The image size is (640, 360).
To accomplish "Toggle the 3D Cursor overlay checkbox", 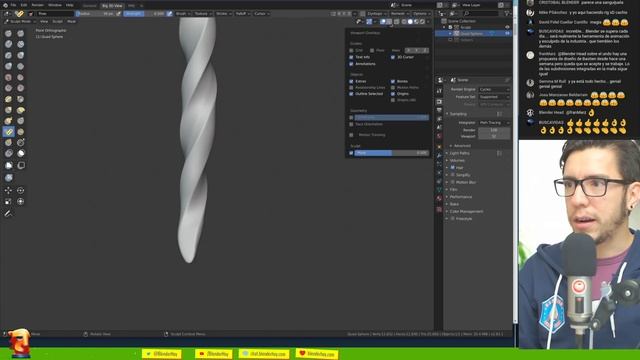I will point(393,57).
